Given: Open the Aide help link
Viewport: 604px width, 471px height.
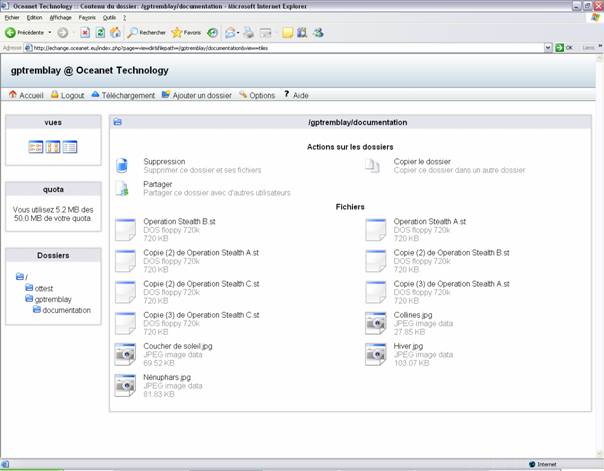Looking at the screenshot, I should 296,95.
